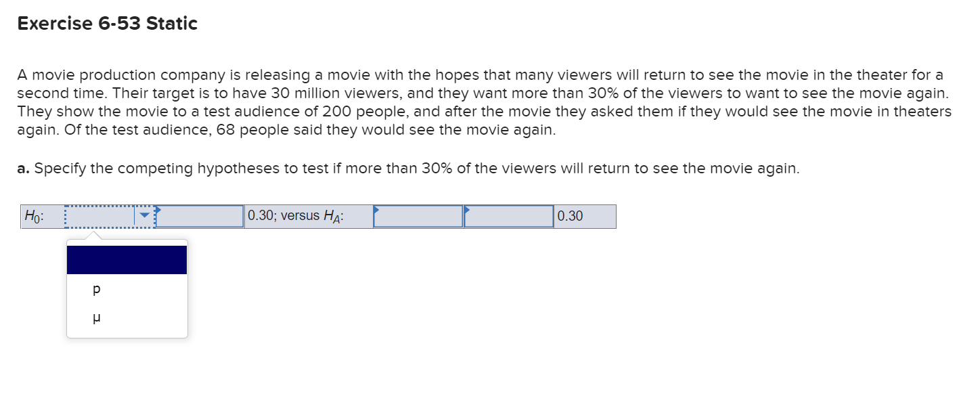Choose the blank highlighted entry in the dropdown

(126, 259)
